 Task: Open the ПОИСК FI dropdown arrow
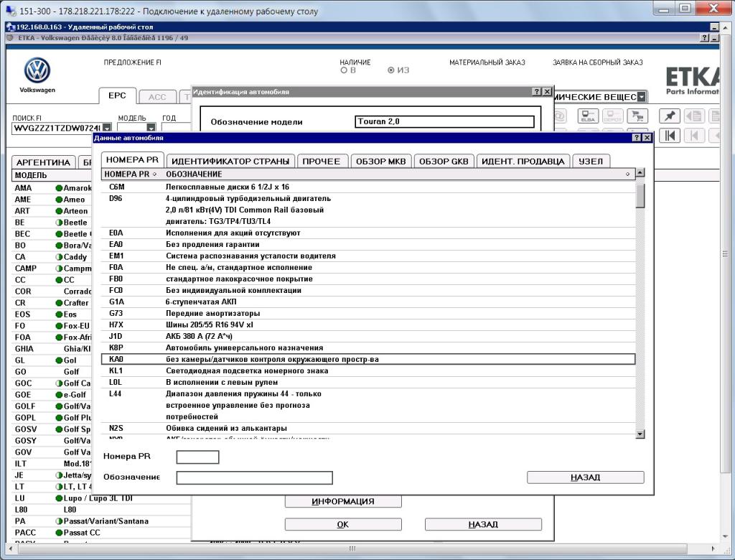pyautogui.click(x=107, y=128)
